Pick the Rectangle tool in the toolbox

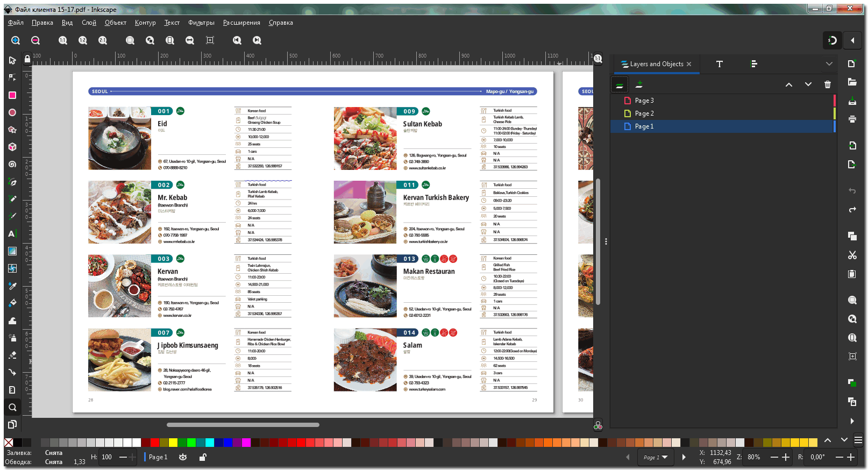(x=12, y=95)
